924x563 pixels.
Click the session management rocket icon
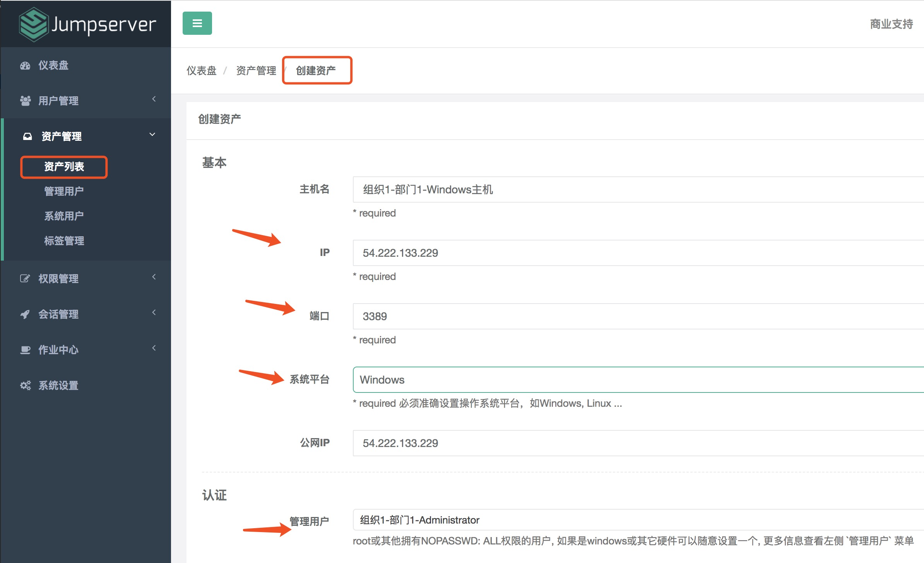coord(25,314)
